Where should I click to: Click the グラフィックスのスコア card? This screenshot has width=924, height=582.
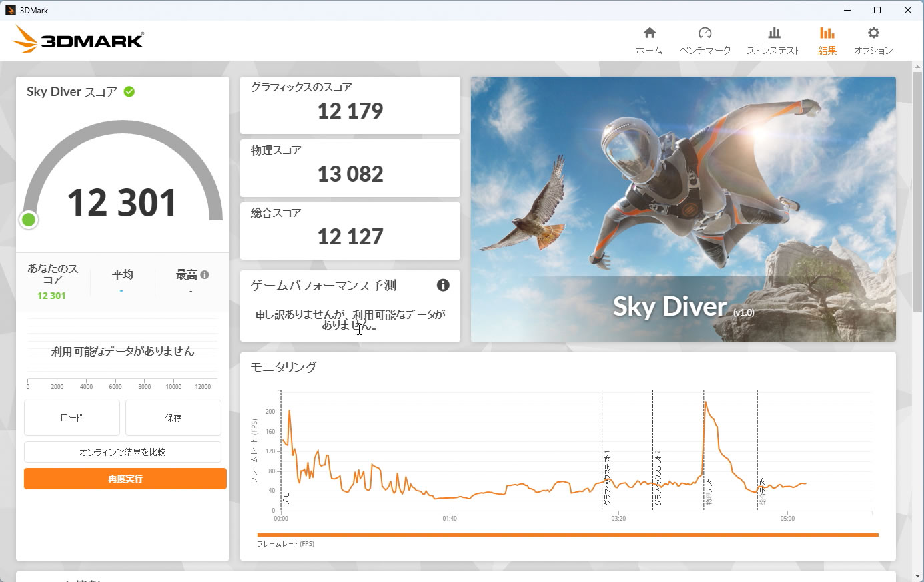(350, 105)
